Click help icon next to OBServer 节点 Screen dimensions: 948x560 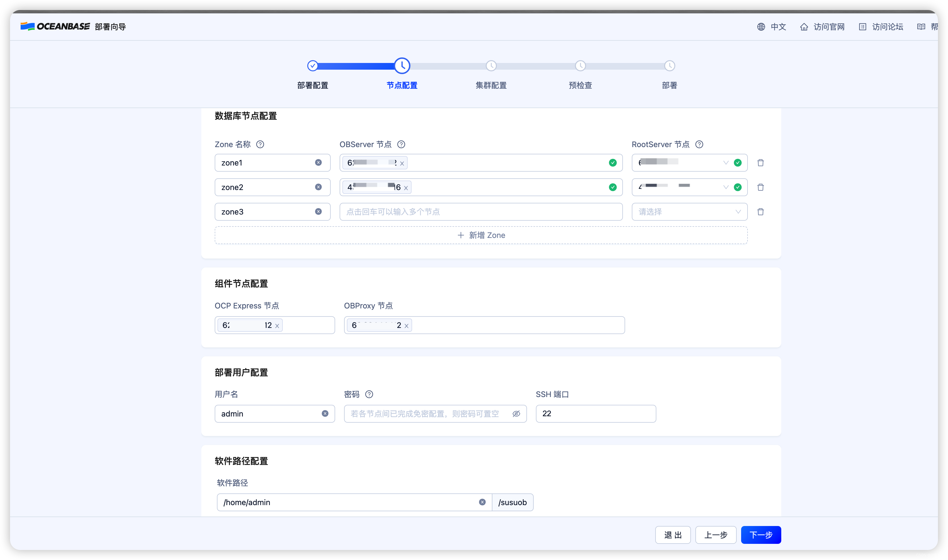click(401, 145)
